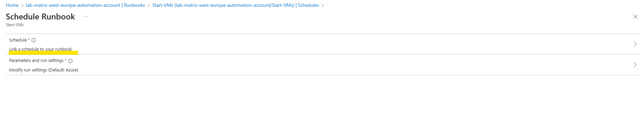Show info tooltip for Parameters and run settings
Screen dimensions: 644x129
[70, 61]
